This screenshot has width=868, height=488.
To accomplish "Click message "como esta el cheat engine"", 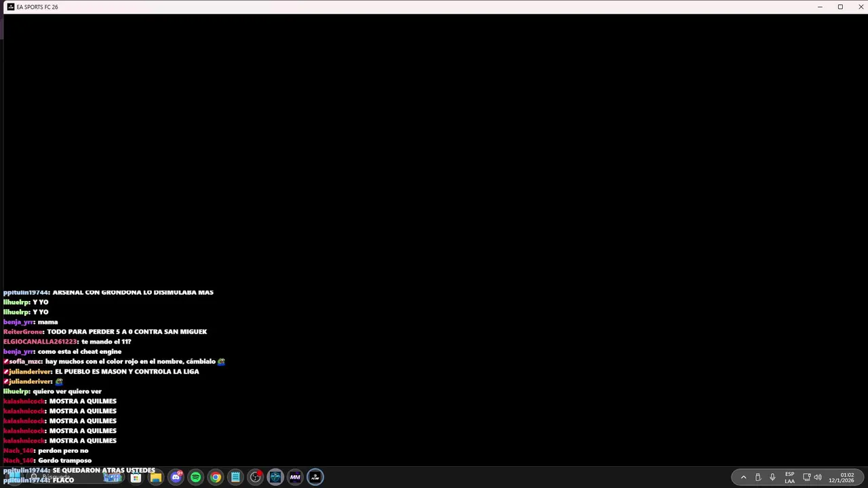I will point(79,352).
